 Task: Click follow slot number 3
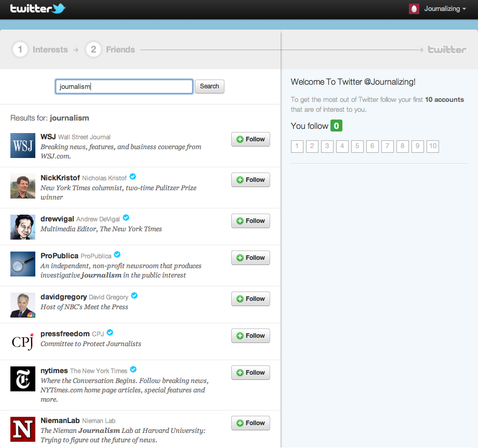click(x=327, y=147)
